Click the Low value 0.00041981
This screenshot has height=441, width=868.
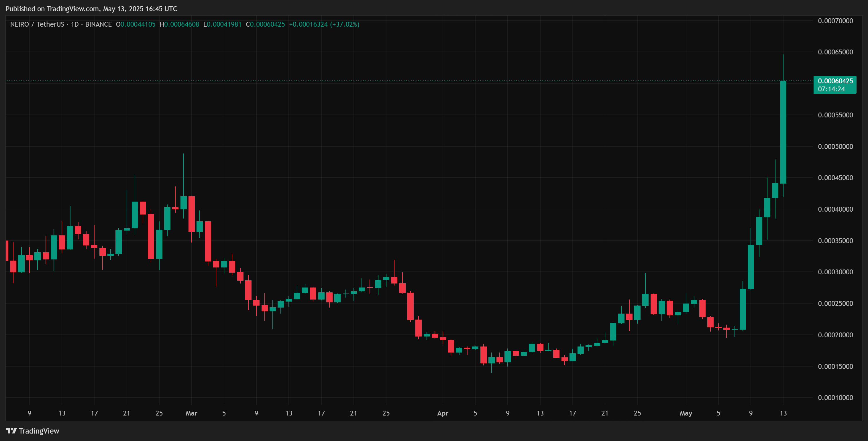click(224, 24)
